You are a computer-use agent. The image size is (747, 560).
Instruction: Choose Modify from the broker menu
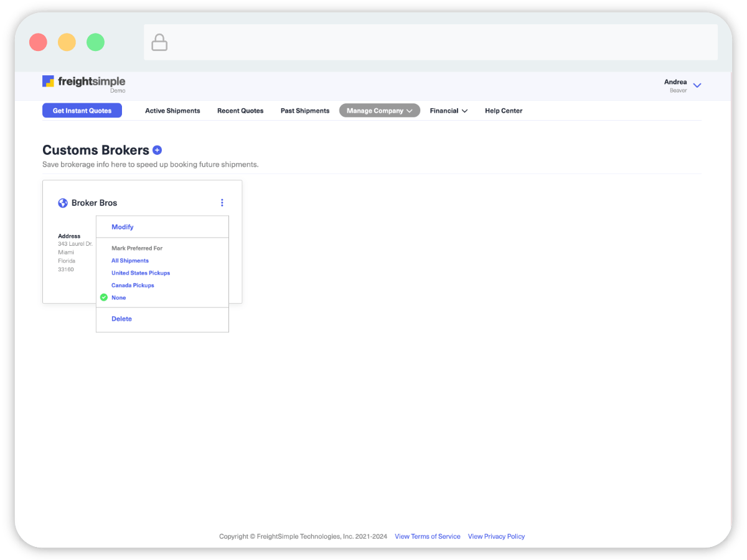click(123, 227)
